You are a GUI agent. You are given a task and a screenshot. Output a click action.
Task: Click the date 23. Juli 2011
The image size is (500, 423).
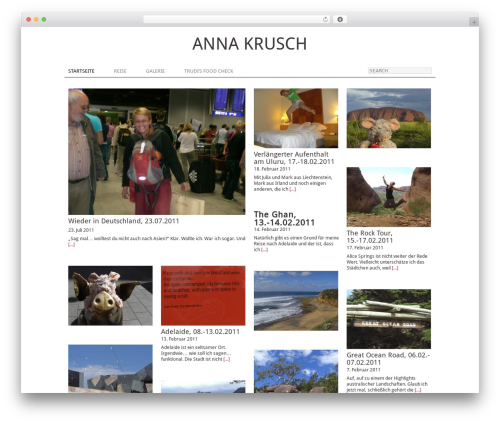coord(81,230)
